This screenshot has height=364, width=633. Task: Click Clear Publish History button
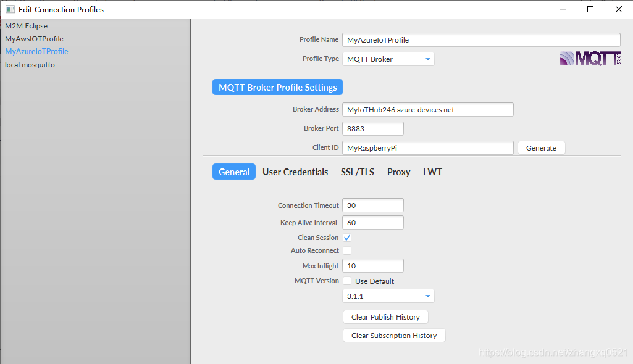(385, 317)
